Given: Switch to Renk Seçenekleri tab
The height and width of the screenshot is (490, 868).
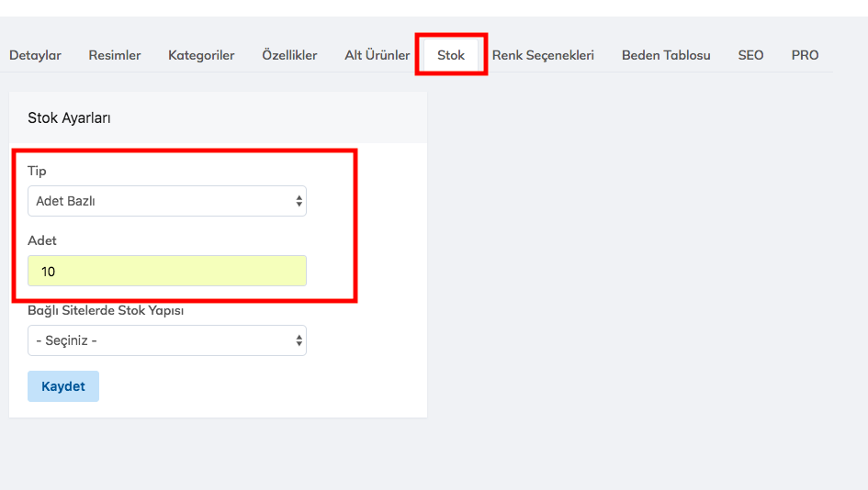Looking at the screenshot, I should coord(543,55).
